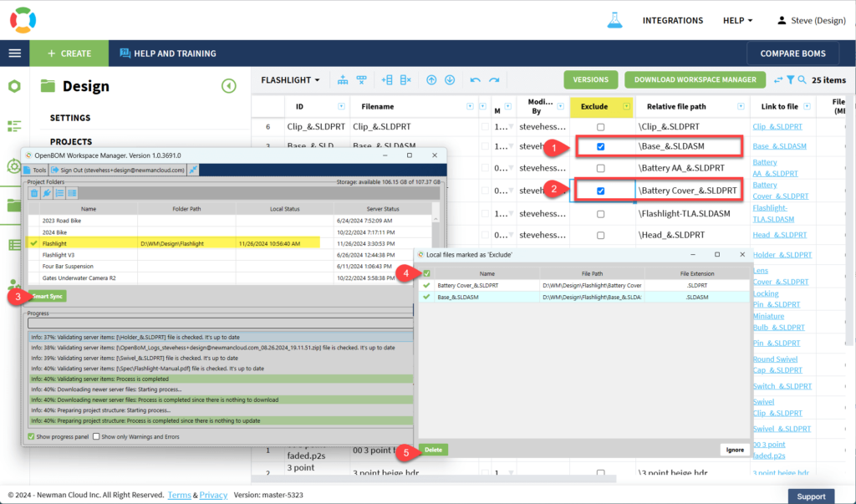Click the pin icon beside Sign Out
The image size is (856, 504).
(193, 170)
